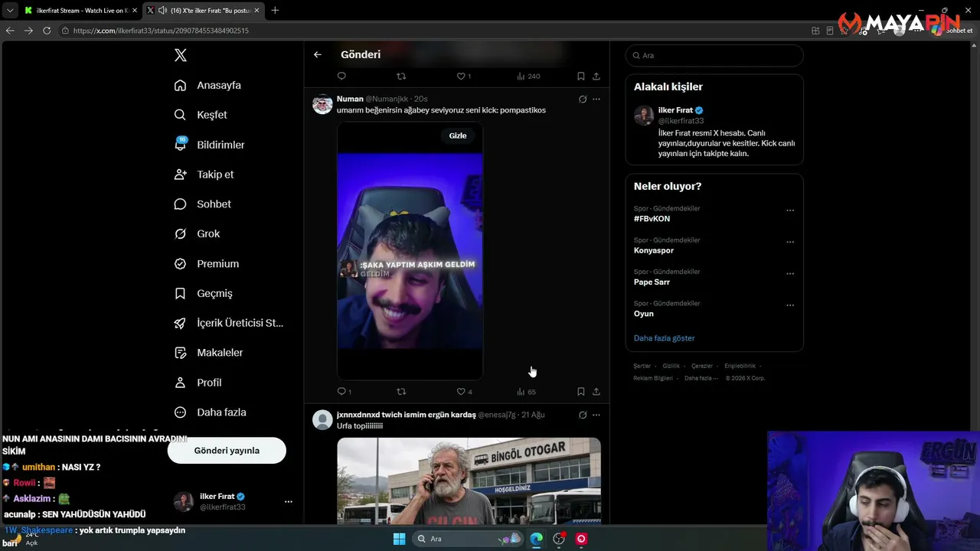The height and width of the screenshot is (551, 980).
Task: Repost Numan's post
Action: point(401,391)
